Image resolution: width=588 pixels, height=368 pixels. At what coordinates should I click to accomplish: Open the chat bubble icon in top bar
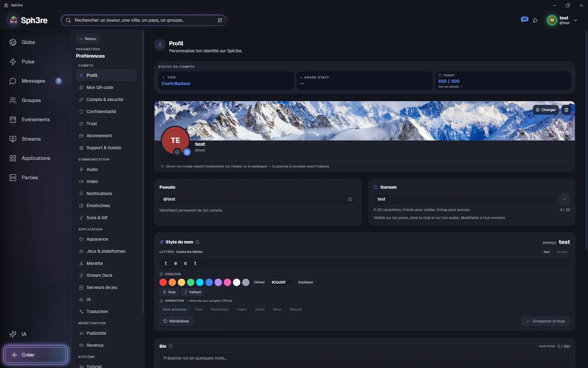point(535,20)
